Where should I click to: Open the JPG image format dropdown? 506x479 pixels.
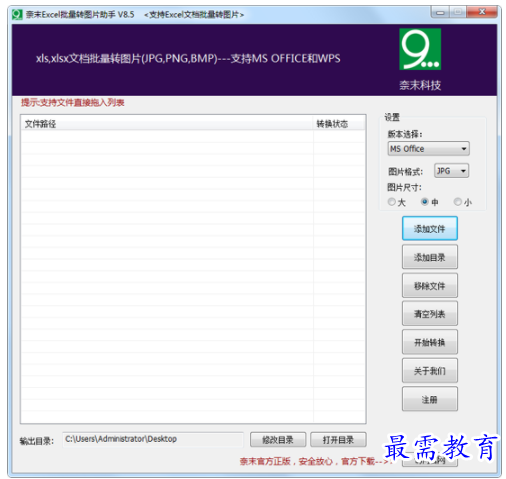point(451,171)
